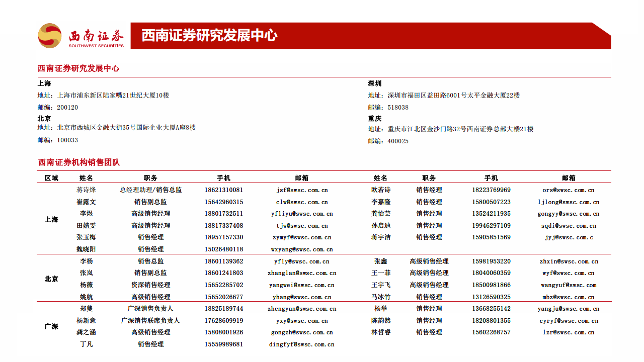Viewport: 644px width, 362px height.
Task: Click the 区域 column header
Action: (x=51, y=178)
